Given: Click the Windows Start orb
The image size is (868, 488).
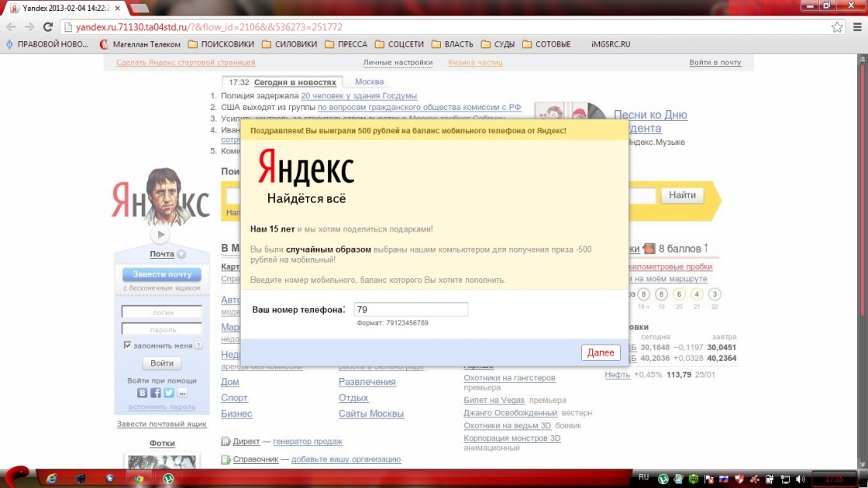Looking at the screenshot, I should click(16, 477).
